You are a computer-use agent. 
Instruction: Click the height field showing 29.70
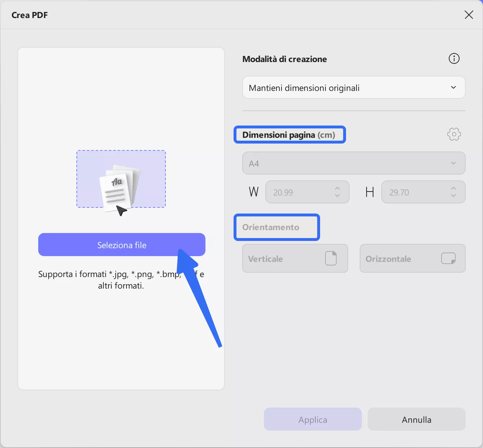424,192
